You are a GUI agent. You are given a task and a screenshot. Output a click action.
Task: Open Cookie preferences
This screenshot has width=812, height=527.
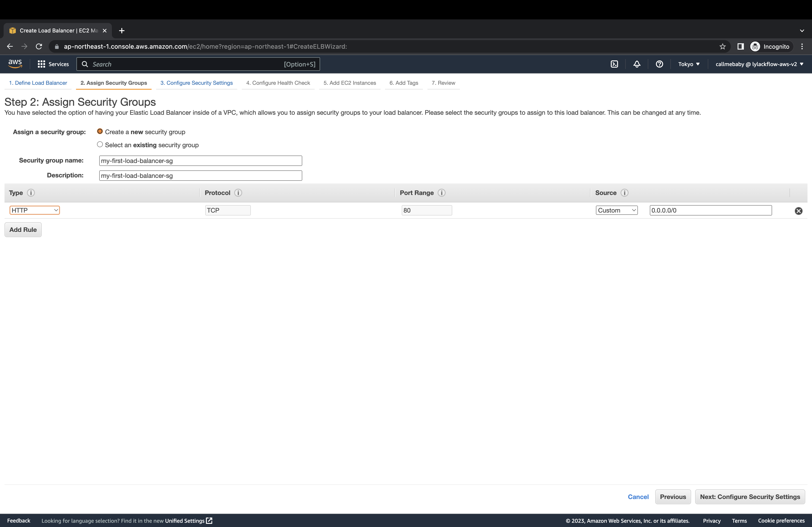tap(781, 520)
